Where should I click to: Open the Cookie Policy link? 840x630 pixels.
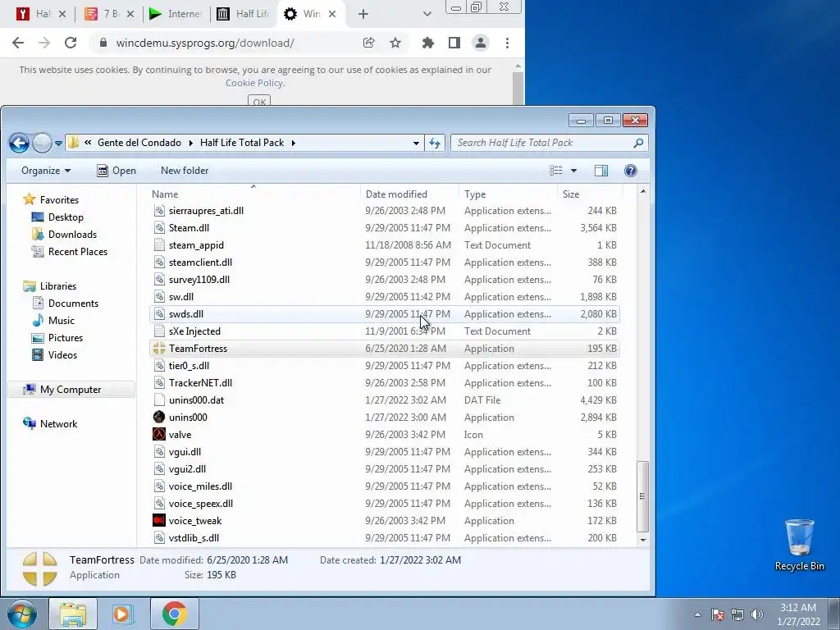click(254, 83)
